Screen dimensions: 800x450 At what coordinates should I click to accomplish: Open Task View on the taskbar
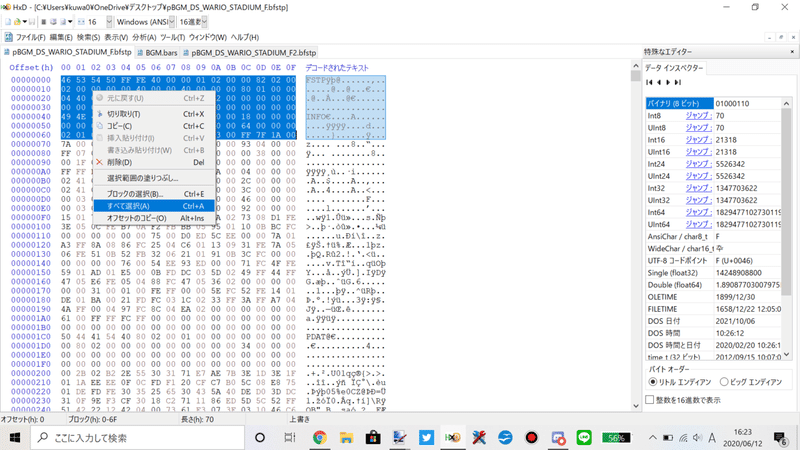pyautogui.click(x=289, y=438)
